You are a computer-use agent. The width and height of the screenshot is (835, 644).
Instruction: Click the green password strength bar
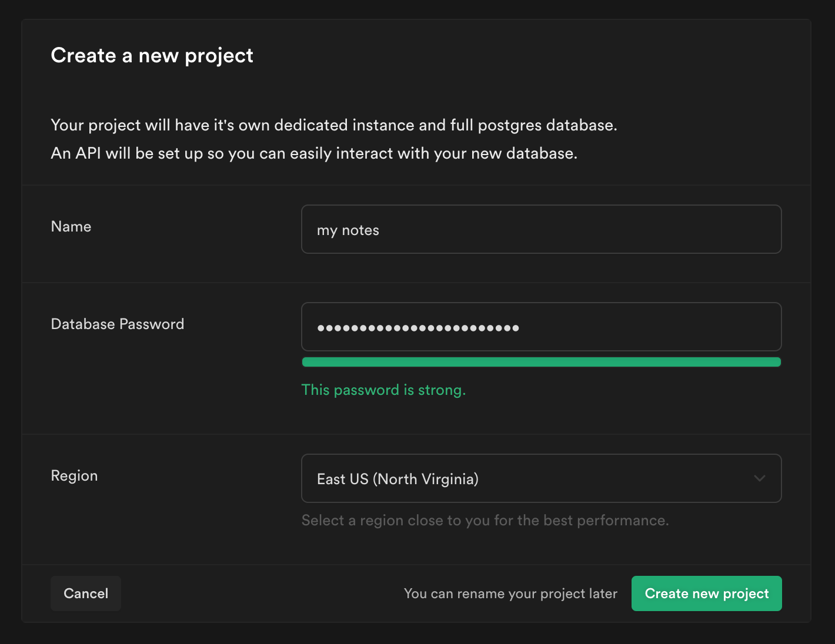pos(540,362)
